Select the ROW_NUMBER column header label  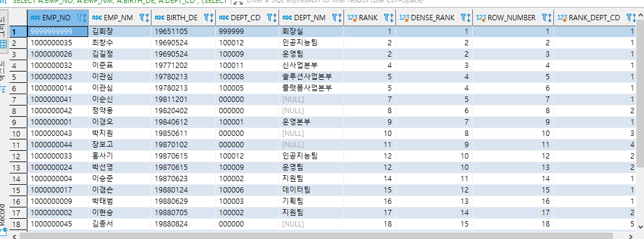pos(512,18)
